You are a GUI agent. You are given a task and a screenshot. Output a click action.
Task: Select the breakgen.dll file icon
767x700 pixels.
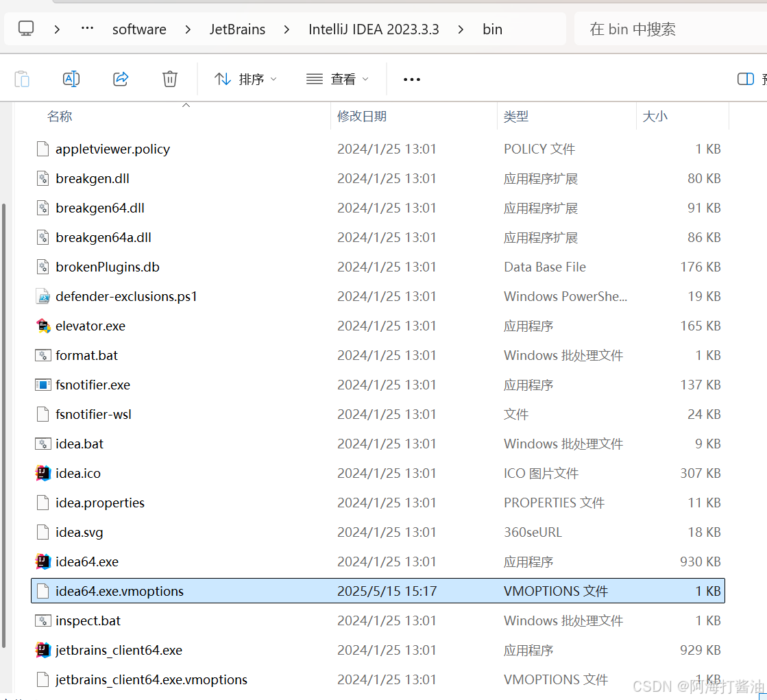tap(43, 178)
